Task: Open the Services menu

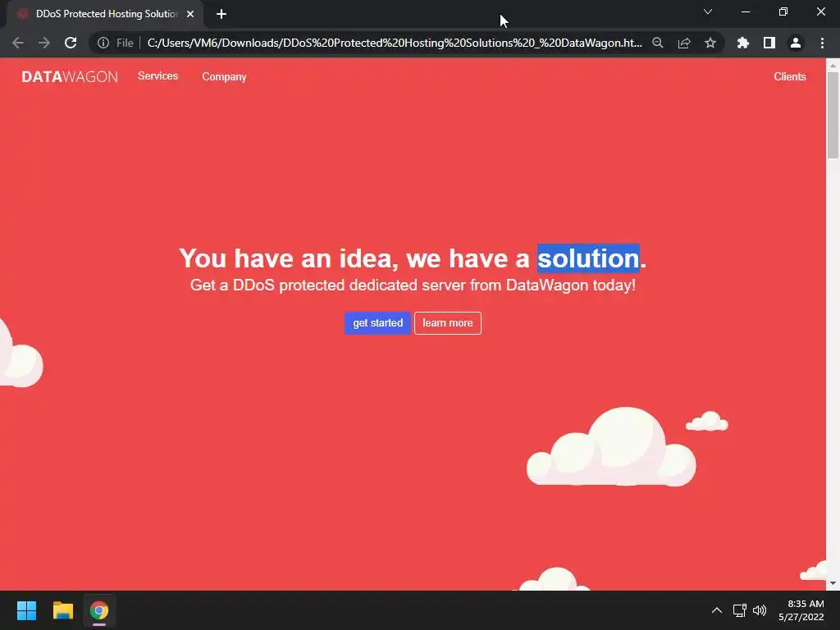Action: [157, 76]
